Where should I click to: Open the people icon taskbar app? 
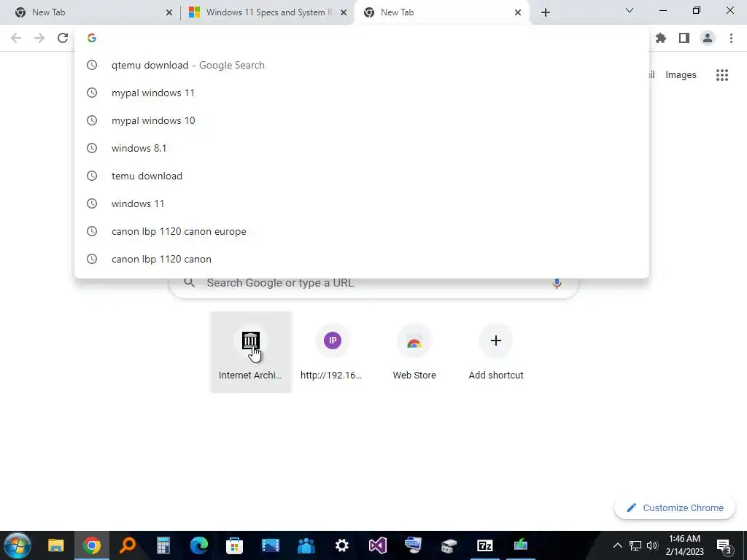coord(306,545)
